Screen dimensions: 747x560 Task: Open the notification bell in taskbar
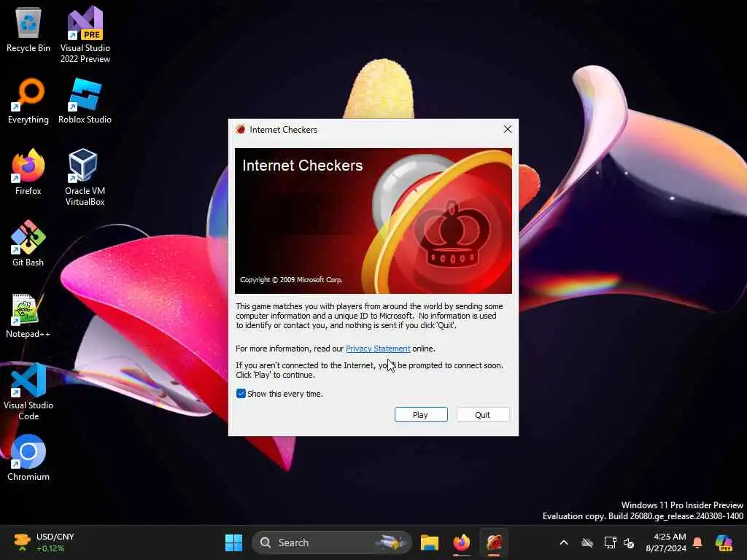pos(697,542)
